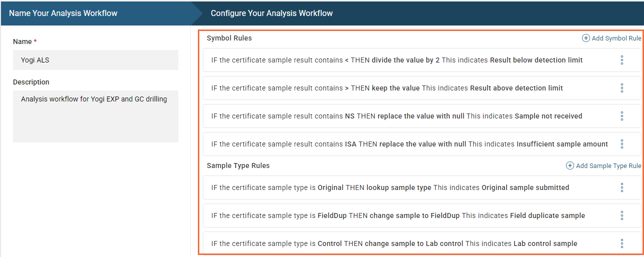Image resolution: width=644 pixels, height=257 pixels.
Task: Click the Add Sample Type Rule link text
Action: (609, 165)
